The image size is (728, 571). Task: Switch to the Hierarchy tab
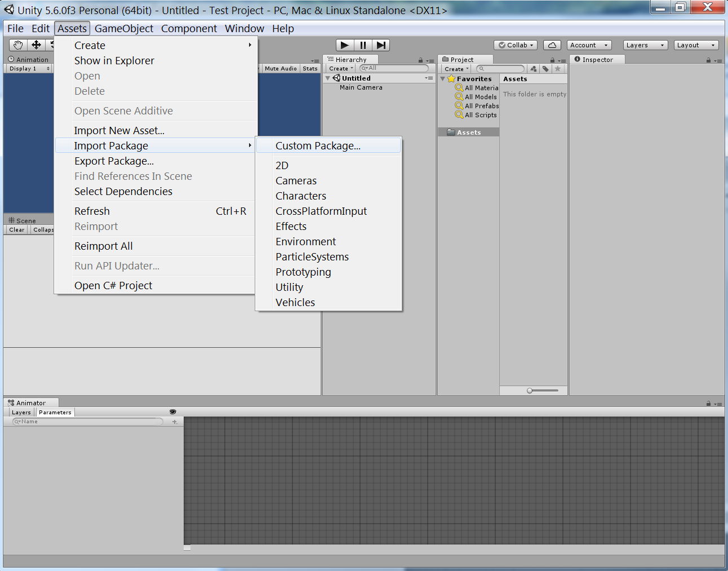[350, 60]
